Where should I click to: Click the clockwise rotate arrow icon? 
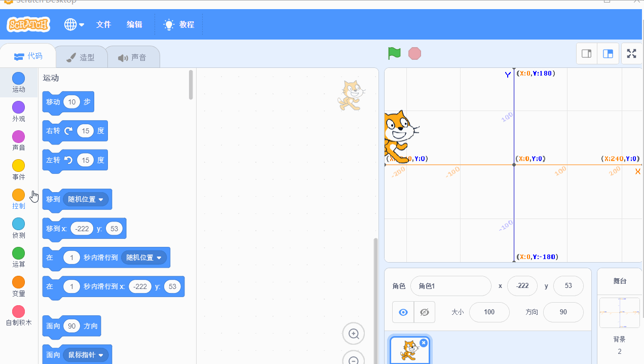[68, 131]
